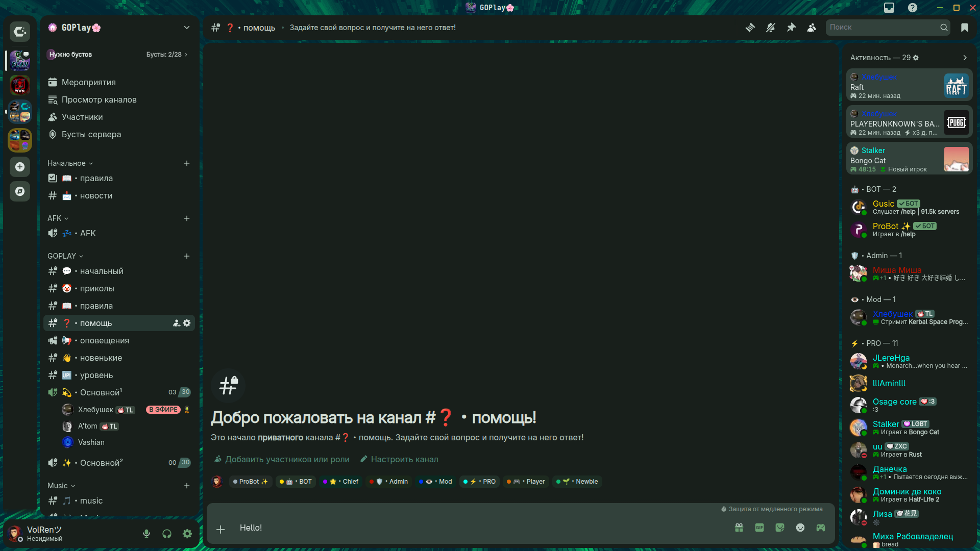Click the Настроить канал link
980x551 pixels.
[404, 459]
